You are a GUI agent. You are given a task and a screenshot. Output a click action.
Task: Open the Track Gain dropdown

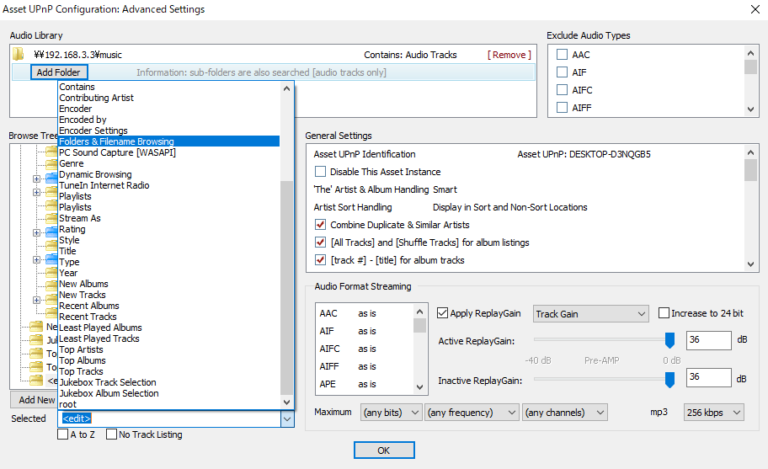(x=591, y=314)
